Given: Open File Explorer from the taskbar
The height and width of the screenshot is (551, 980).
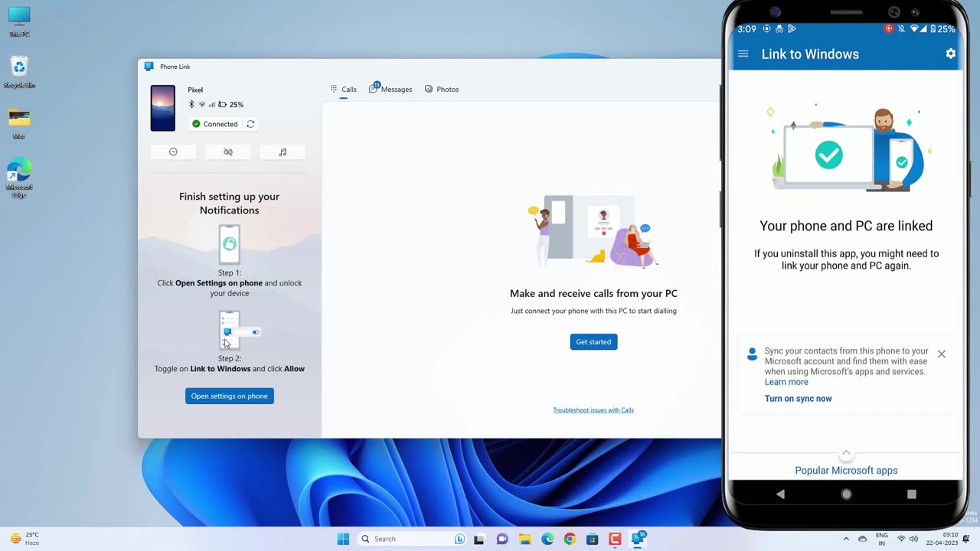Looking at the screenshot, I should click(524, 540).
